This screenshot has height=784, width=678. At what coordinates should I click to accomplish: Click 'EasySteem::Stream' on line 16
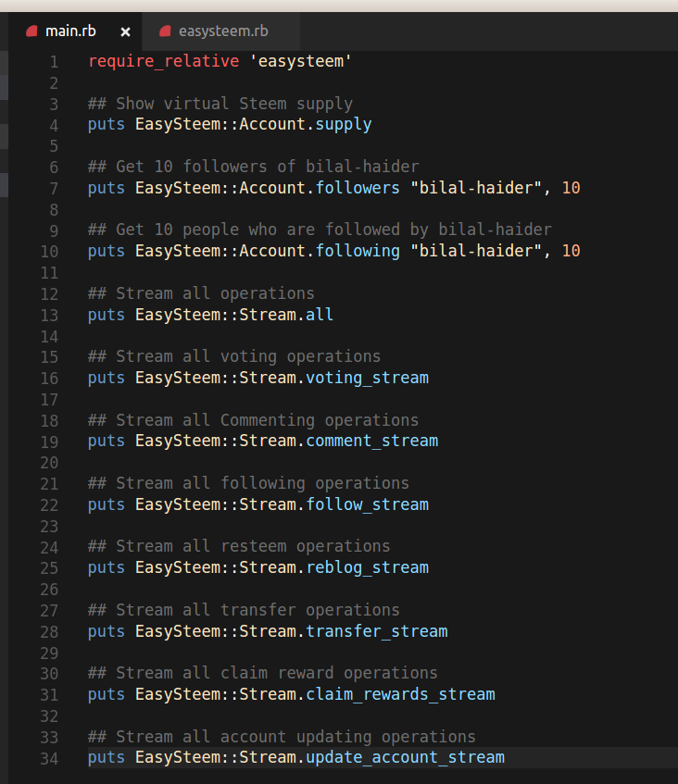coord(216,378)
